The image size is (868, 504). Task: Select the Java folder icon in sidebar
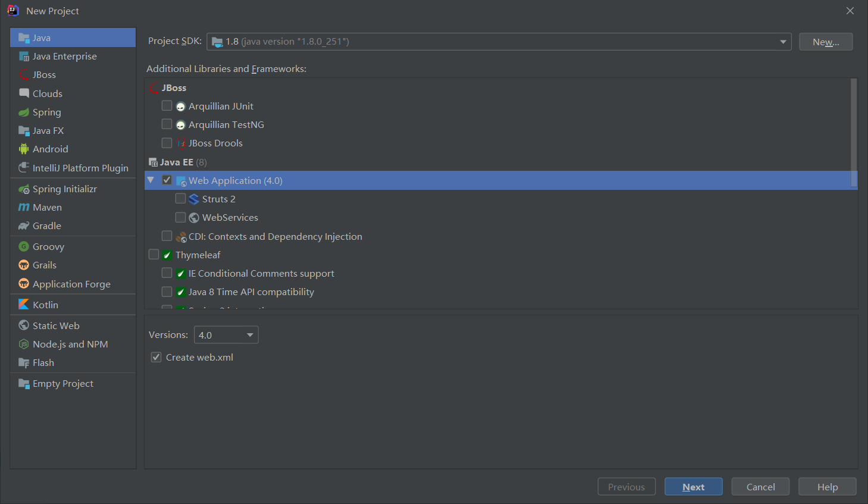pyautogui.click(x=24, y=37)
